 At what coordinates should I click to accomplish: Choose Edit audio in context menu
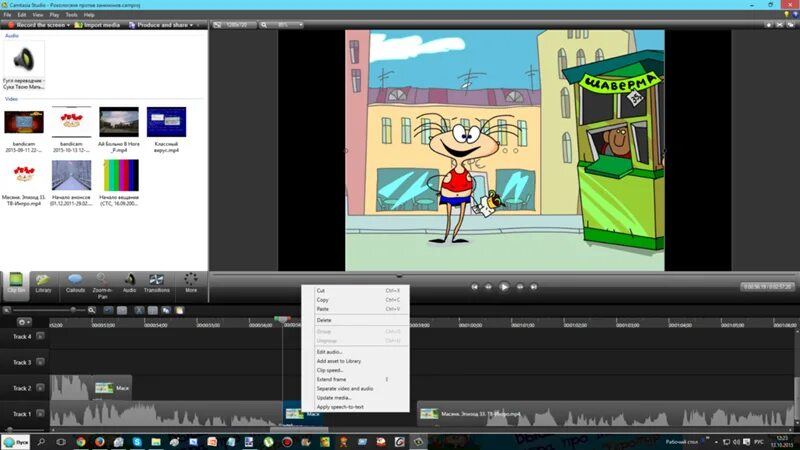358,352
